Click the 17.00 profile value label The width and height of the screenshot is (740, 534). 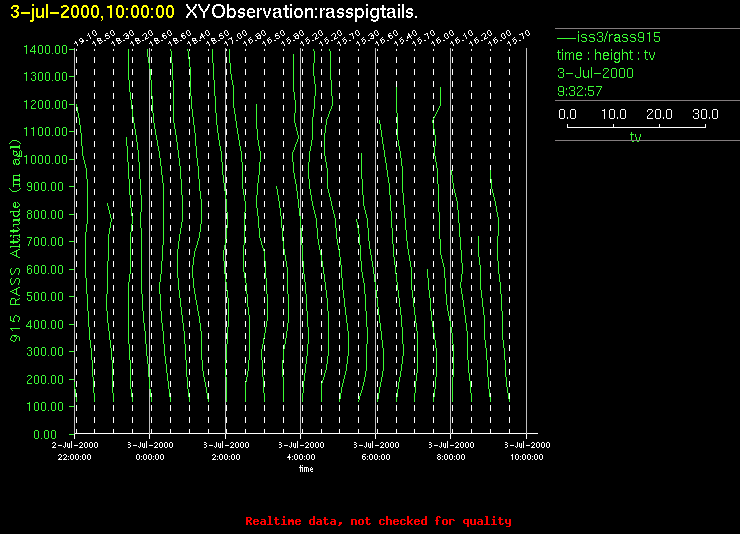click(x=236, y=38)
